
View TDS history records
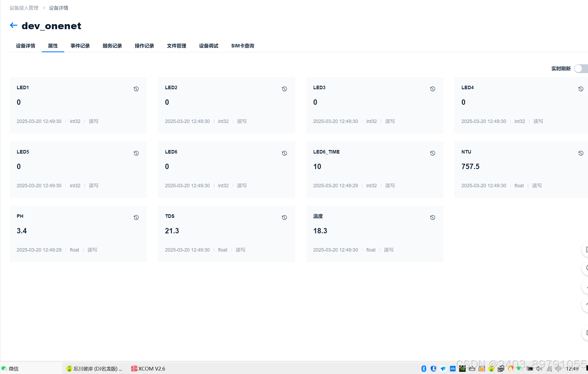coord(284,218)
